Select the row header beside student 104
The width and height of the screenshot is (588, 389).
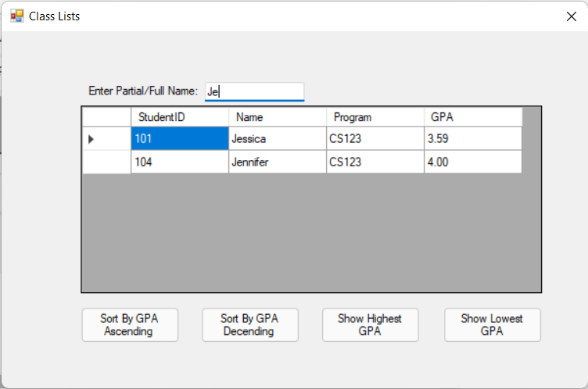(x=106, y=162)
